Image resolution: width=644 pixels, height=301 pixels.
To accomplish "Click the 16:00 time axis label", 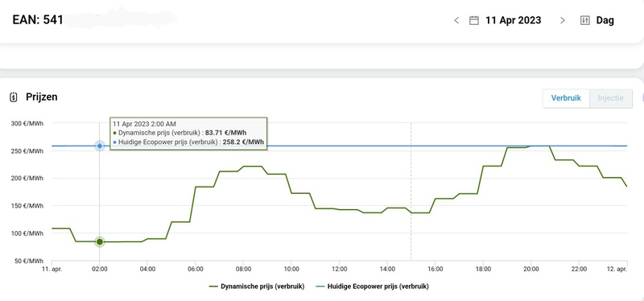I will [435, 270].
